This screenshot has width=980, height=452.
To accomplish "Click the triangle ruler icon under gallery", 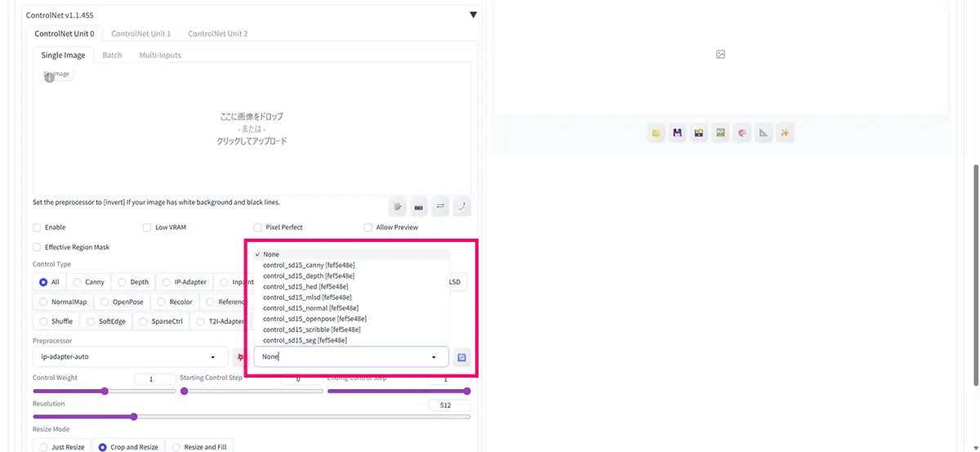I will [764, 133].
